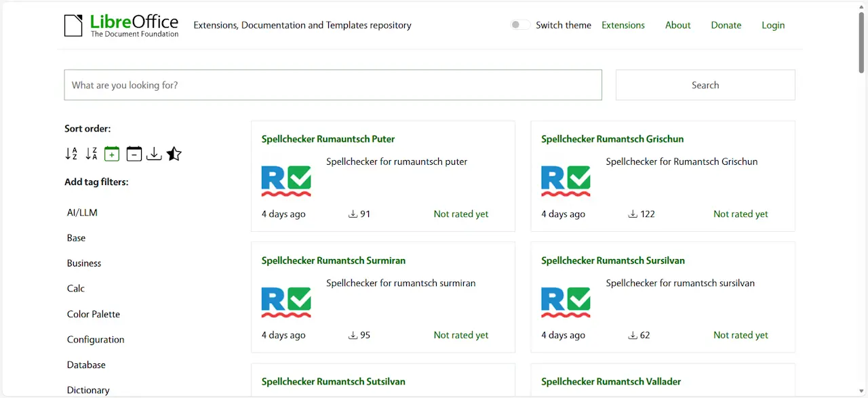Open the Login page

pos(773,25)
